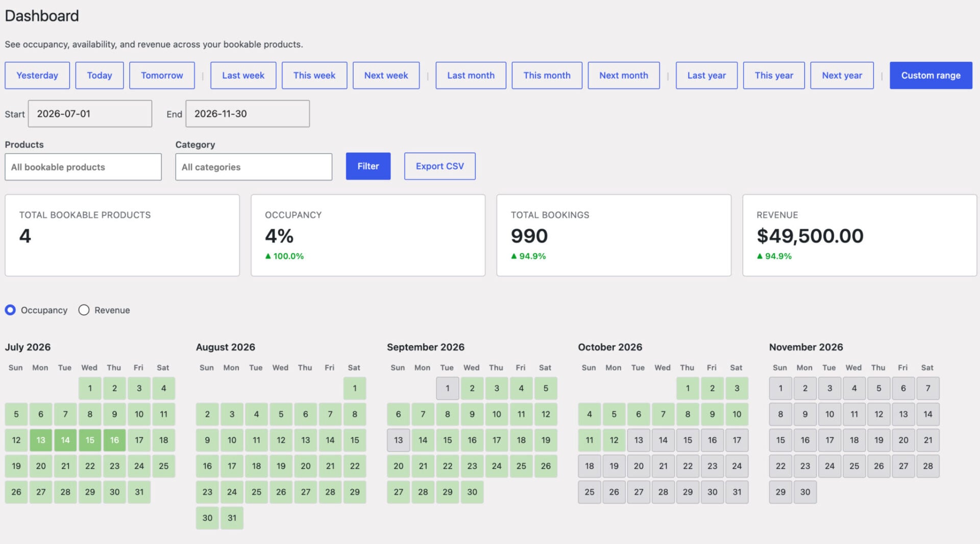Pick the Tomorrow range button
The height and width of the screenshot is (544, 980).
pos(162,76)
